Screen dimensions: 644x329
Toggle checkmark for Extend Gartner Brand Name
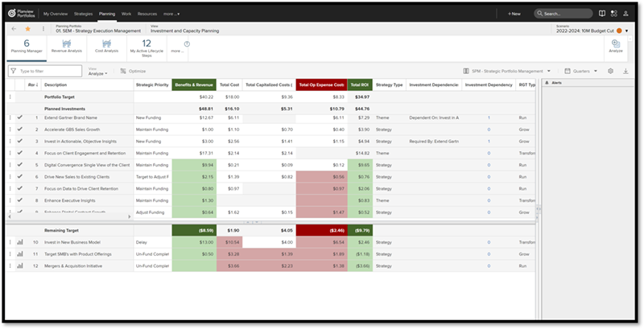click(x=19, y=117)
